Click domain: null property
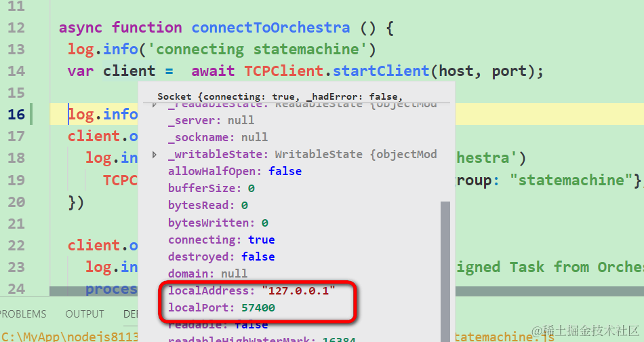 208,273
